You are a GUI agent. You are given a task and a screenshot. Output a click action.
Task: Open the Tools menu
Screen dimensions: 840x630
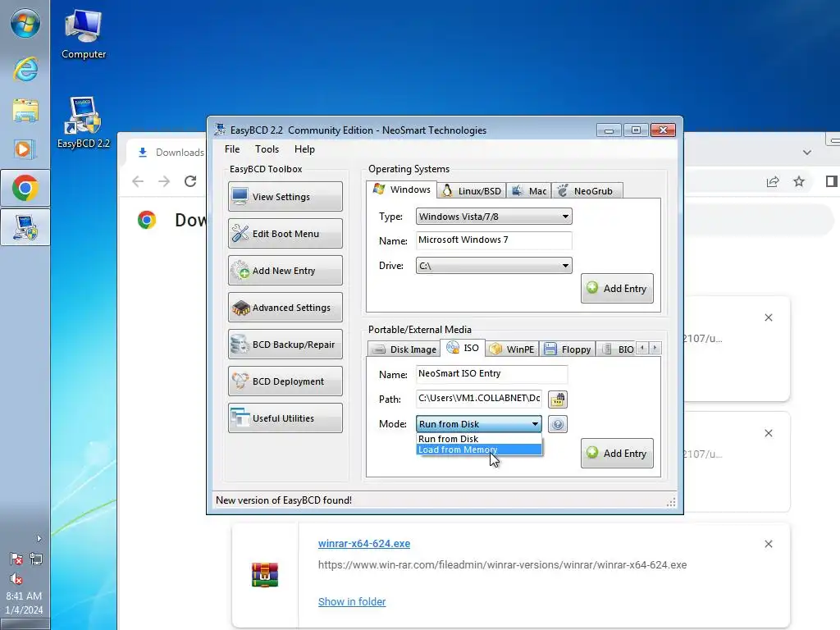point(267,149)
